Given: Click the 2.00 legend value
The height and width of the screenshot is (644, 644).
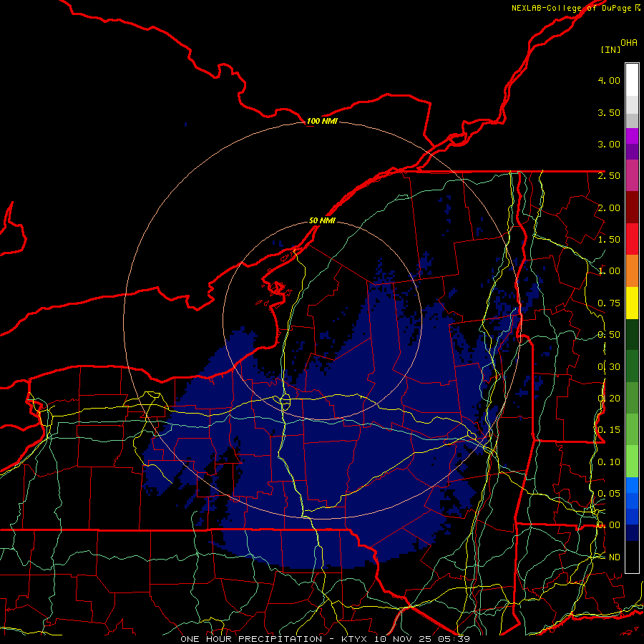Looking at the screenshot, I should (609, 208).
